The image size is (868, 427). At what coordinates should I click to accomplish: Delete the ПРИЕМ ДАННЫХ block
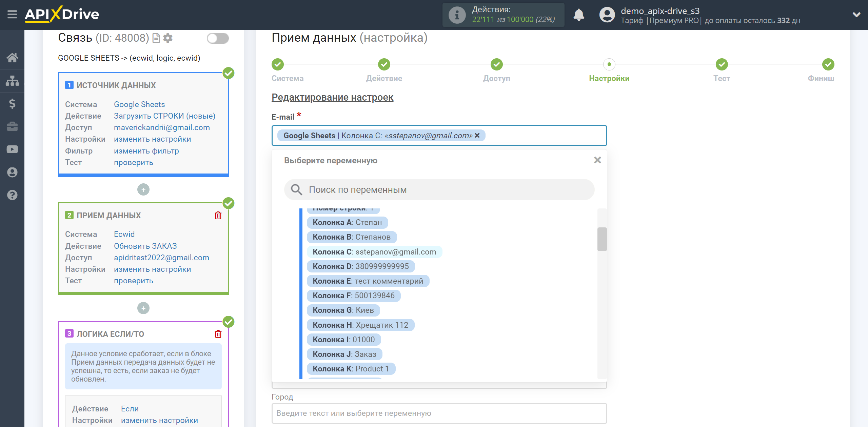click(x=218, y=215)
